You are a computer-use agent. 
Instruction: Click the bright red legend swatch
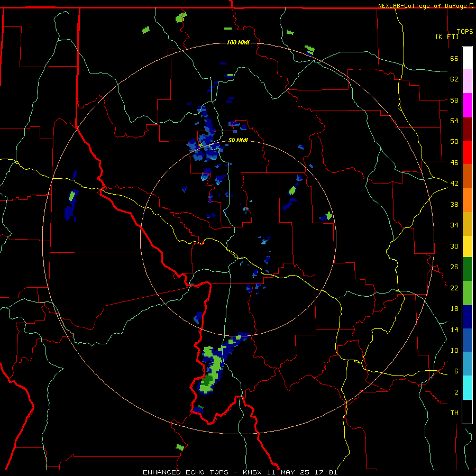pos(467,152)
